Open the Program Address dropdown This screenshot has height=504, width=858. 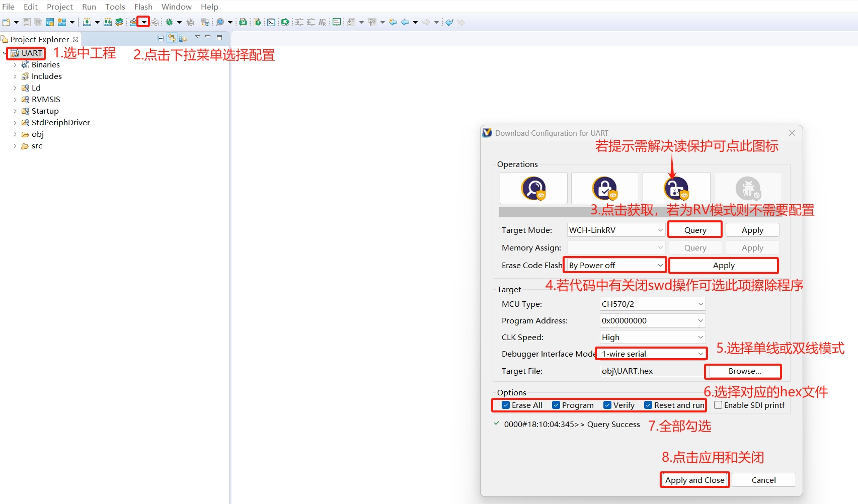pyautogui.click(x=653, y=321)
